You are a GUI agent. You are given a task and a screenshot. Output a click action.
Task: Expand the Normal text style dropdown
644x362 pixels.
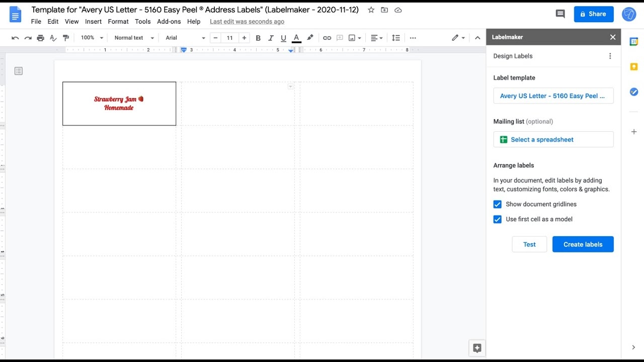point(134,38)
